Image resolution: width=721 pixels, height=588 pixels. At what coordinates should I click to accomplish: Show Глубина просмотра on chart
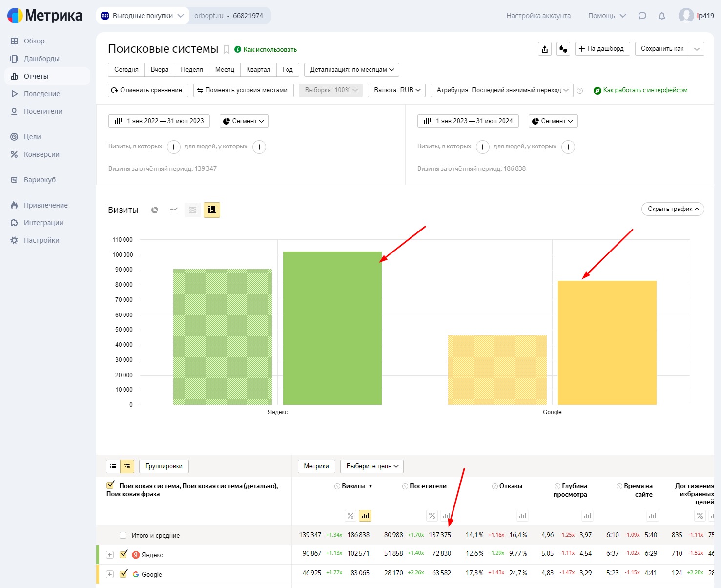tap(587, 516)
